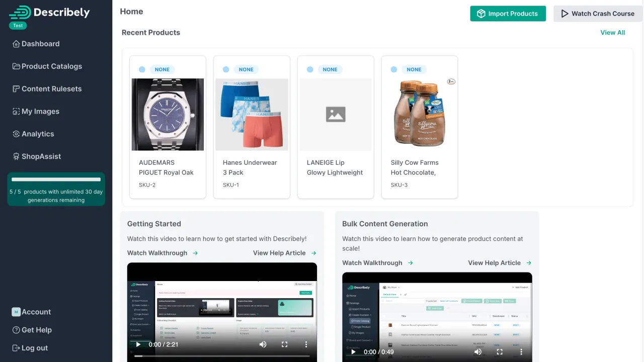The image size is (644, 362).
Task: Open Content Rulesets page
Action: coord(51,89)
